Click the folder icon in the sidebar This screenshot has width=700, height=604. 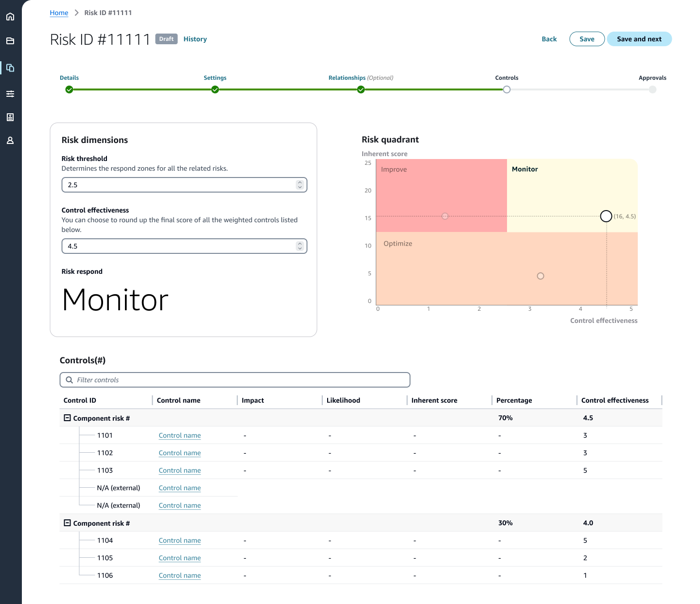pos(10,41)
